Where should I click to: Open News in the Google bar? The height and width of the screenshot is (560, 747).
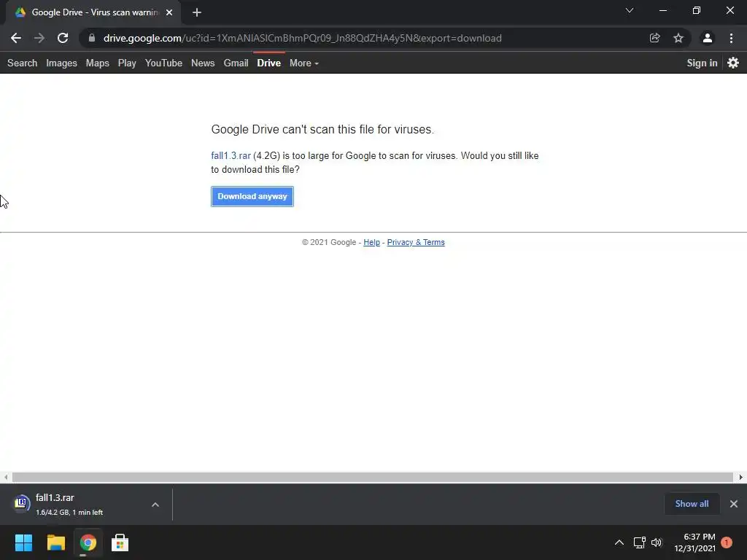pyautogui.click(x=203, y=63)
